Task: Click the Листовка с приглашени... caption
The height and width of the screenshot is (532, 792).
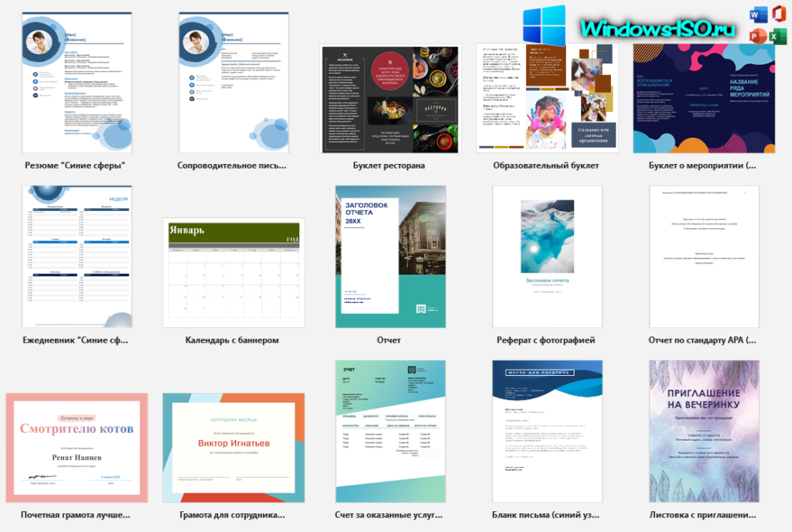Action: 702,515
